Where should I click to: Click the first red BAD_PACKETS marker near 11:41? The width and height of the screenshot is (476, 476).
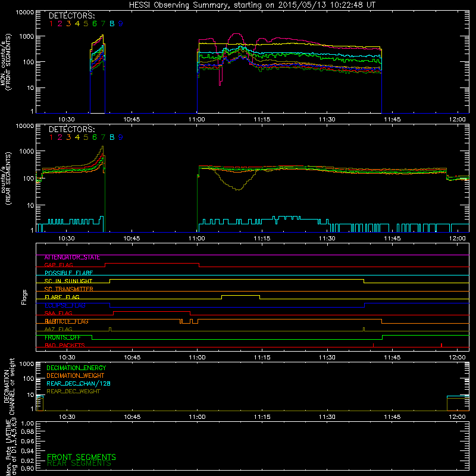(373, 345)
